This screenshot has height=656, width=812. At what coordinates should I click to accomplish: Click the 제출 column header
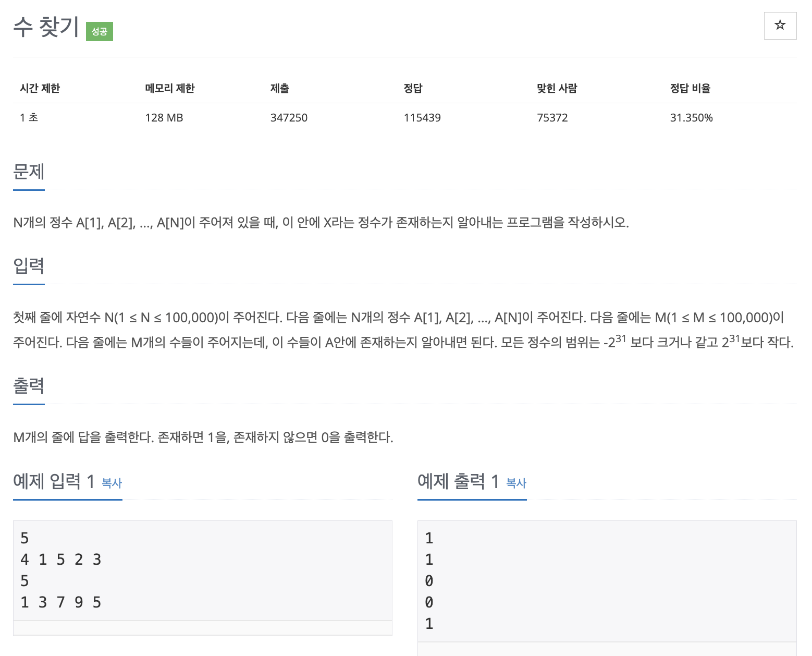(x=279, y=88)
